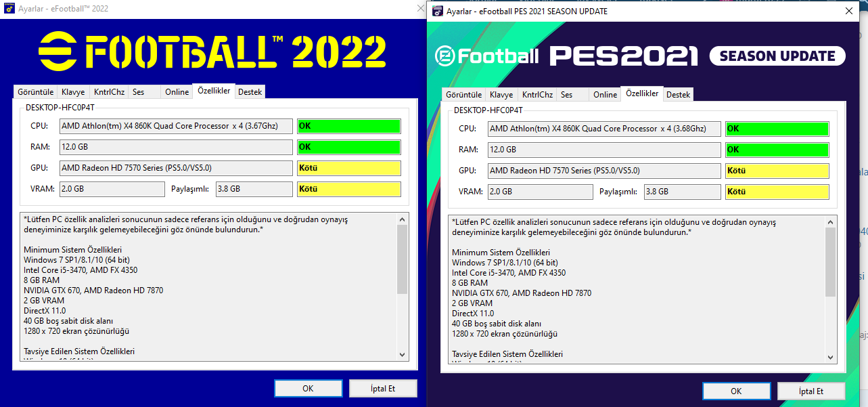Click green CPU OK status in eFootball 2022 window
868x407 pixels.
[349, 126]
